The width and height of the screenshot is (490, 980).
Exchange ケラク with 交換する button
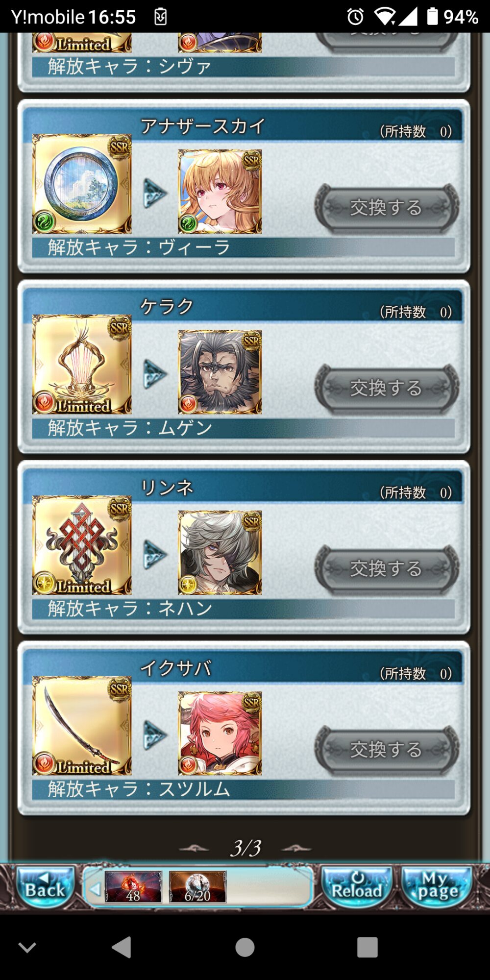tap(387, 388)
